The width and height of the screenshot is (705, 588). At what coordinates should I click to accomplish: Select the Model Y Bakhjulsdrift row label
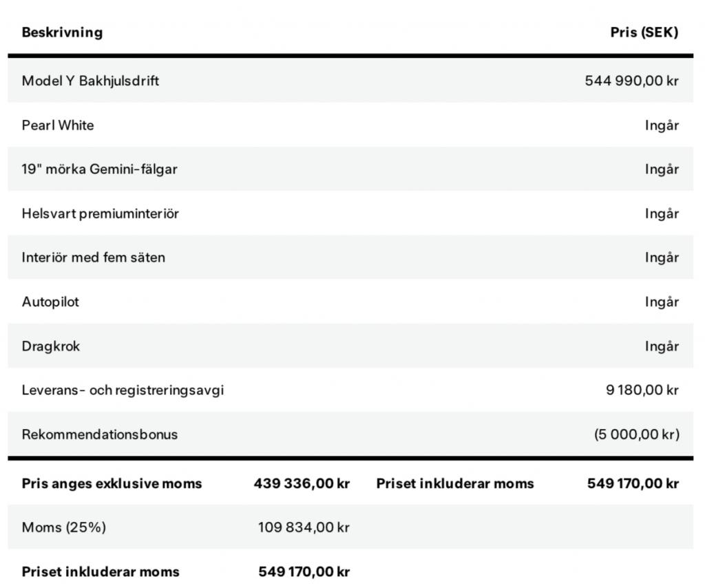pos(90,81)
